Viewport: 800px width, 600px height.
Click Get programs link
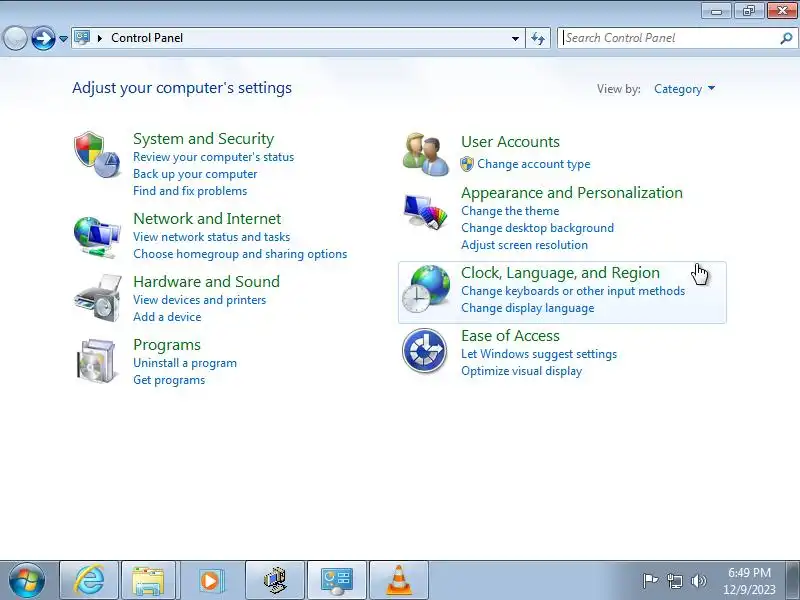[x=169, y=380]
